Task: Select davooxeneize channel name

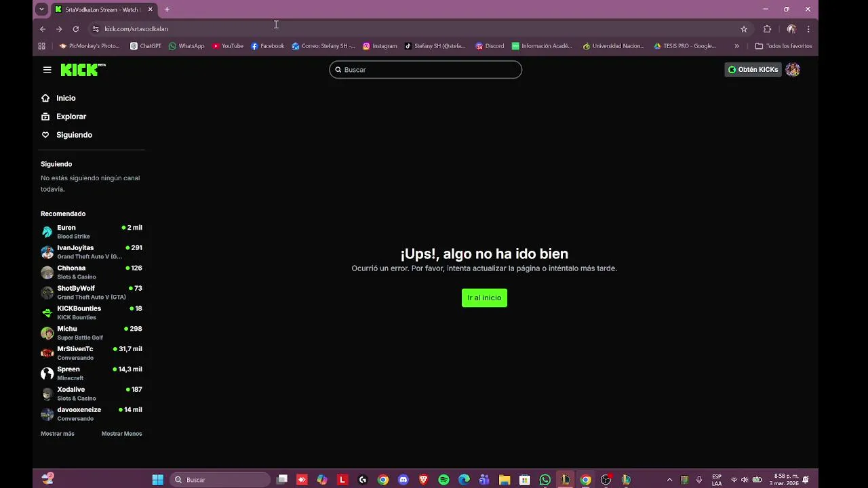Action: [x=79, y=410]
